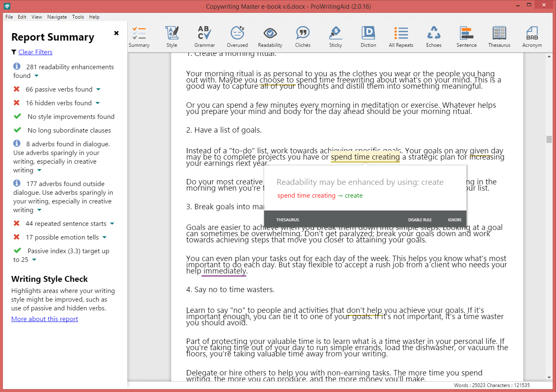Click the document vertical scrollbar thumb
The height and width of the screenshot is (392, 556).
pos(549,139)
